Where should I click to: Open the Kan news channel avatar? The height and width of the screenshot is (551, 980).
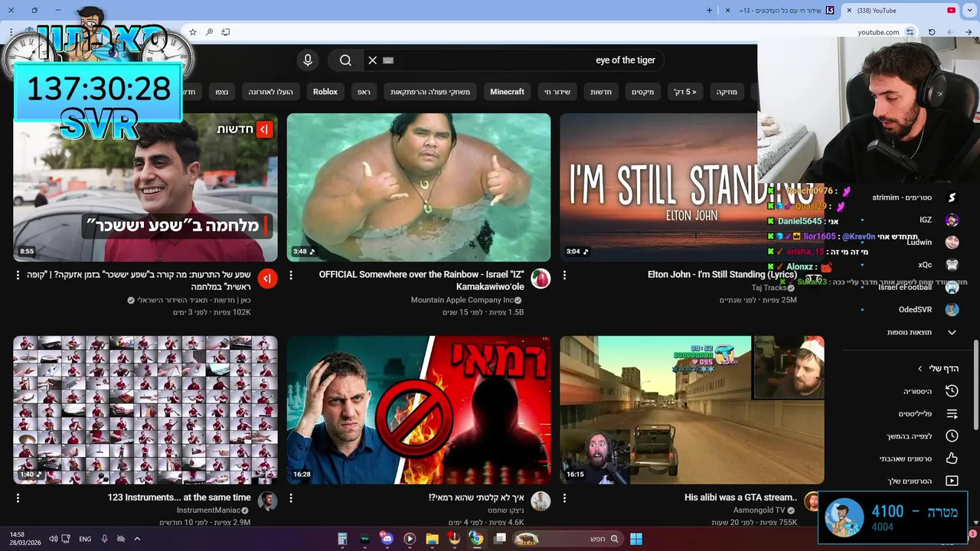point(267,278)
